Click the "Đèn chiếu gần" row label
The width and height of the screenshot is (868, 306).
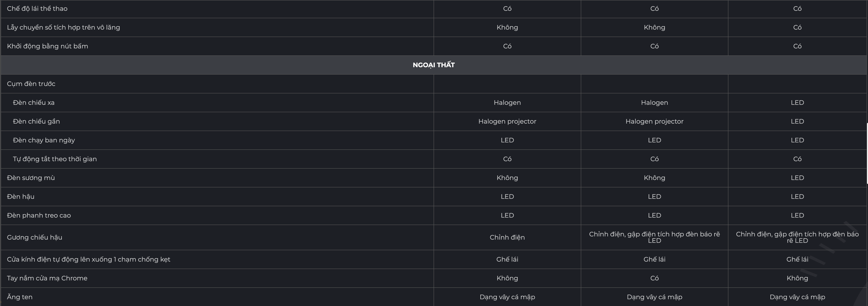click(x=36, y=121)
